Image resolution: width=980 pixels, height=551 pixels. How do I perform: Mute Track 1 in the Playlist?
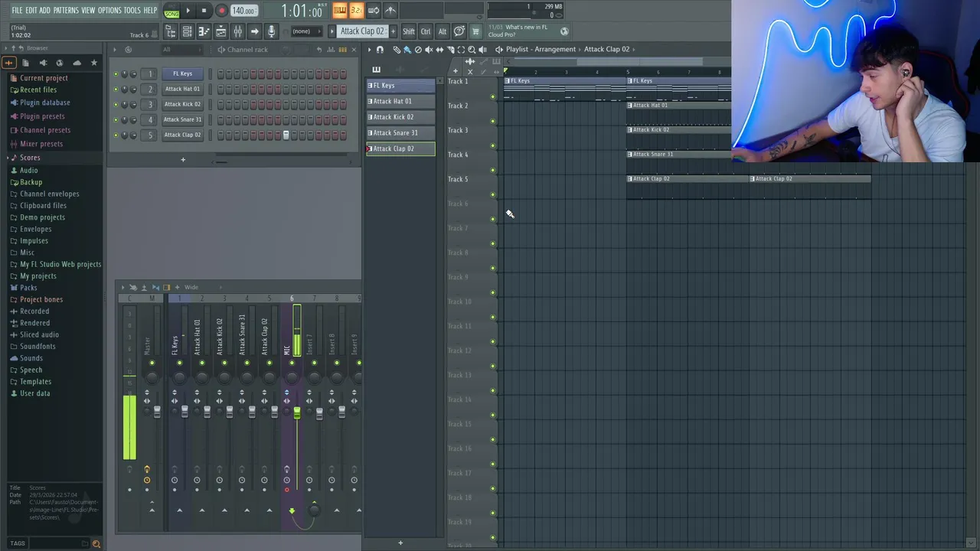pyautogui.click(x=492, y=96)
